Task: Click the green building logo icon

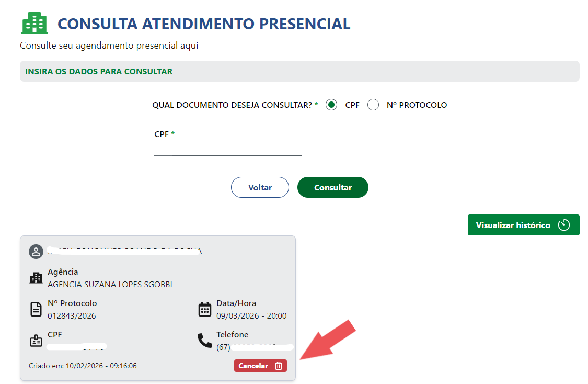Action: (x=34, y=24)
